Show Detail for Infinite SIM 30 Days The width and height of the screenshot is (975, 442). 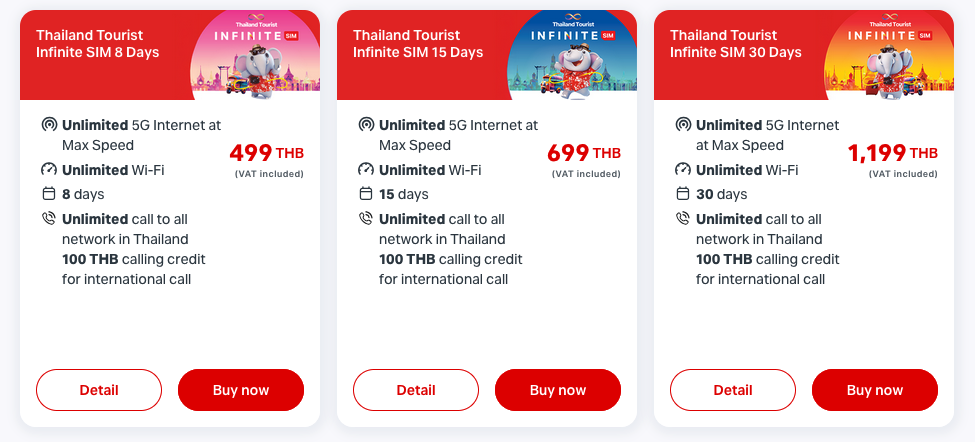tap(732, 390)
